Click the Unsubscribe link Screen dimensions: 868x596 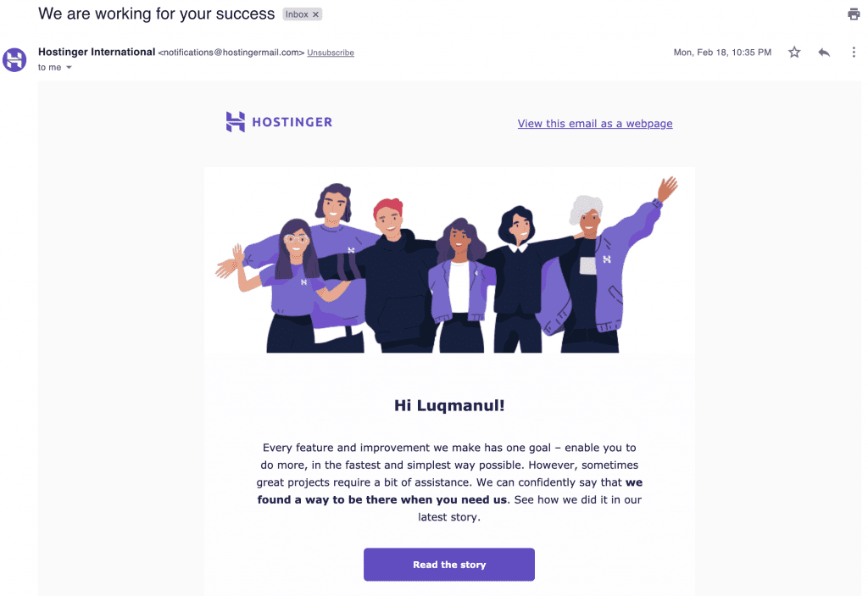point(331,53)
